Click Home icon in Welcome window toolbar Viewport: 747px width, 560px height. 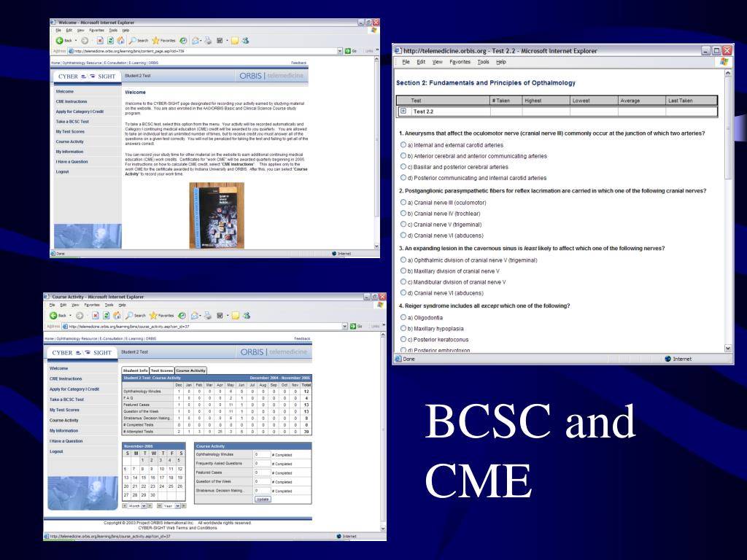coord(120,41)
